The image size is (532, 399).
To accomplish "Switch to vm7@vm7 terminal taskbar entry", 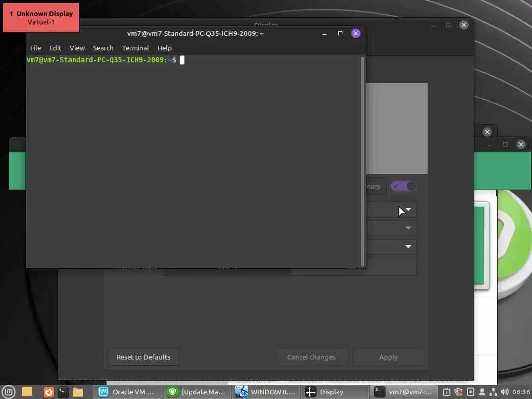I will 404,392.
